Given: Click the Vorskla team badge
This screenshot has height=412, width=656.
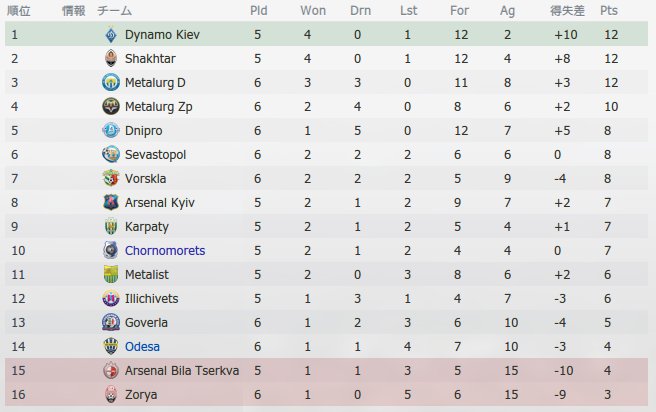Looking at the screenshot, I should pyautogui.click(x=111, y=179).
